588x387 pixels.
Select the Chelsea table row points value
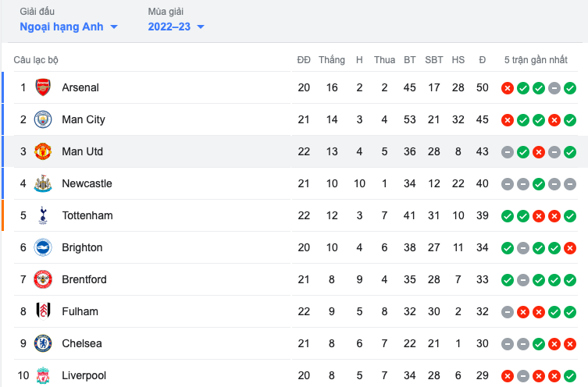coord(482,343)
